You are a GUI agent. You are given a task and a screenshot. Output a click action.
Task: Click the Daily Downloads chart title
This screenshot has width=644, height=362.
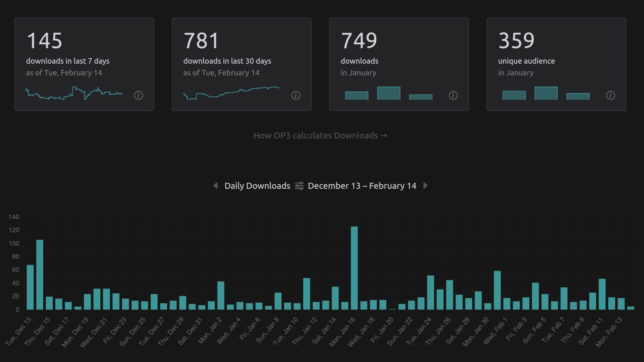click(x=257, y=186)
